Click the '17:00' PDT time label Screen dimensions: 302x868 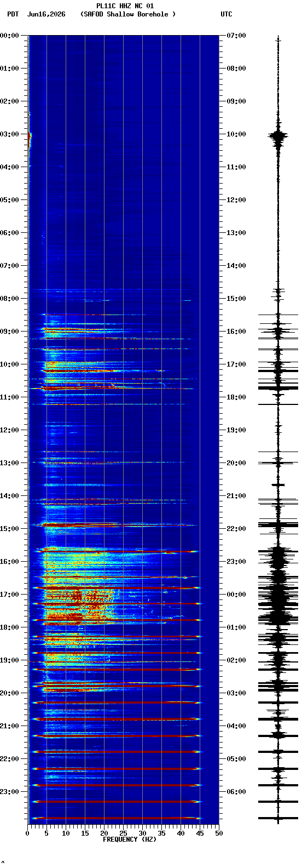[9, 595]
